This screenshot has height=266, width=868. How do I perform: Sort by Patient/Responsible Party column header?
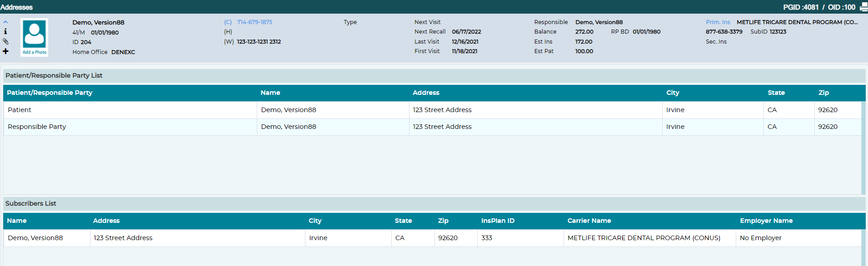[50, 93]
